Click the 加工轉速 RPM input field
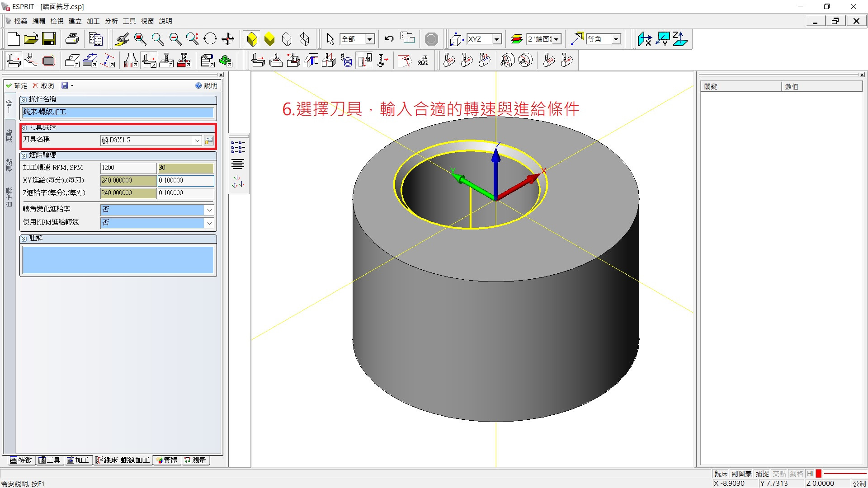The image size is (868, 488). tap(128, 168)
